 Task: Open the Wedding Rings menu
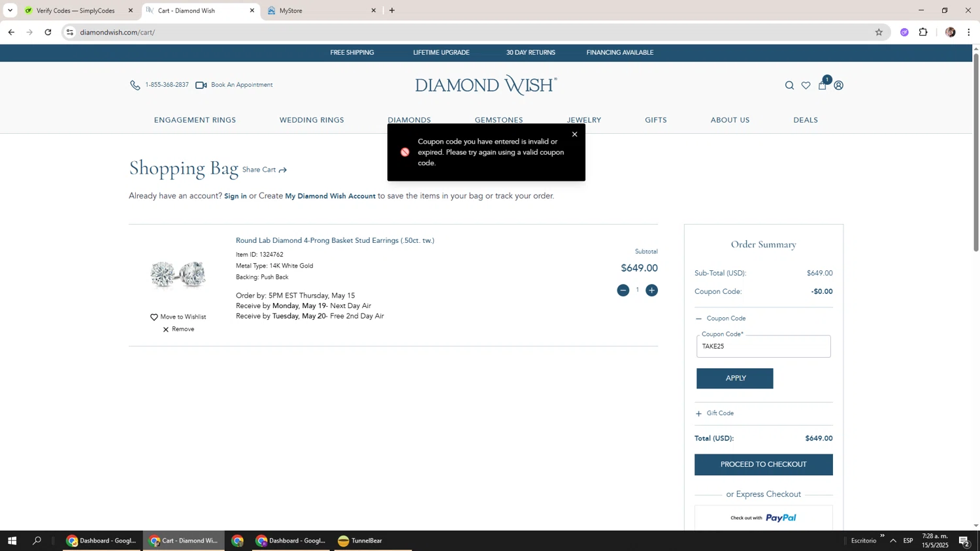coord(312,120)
